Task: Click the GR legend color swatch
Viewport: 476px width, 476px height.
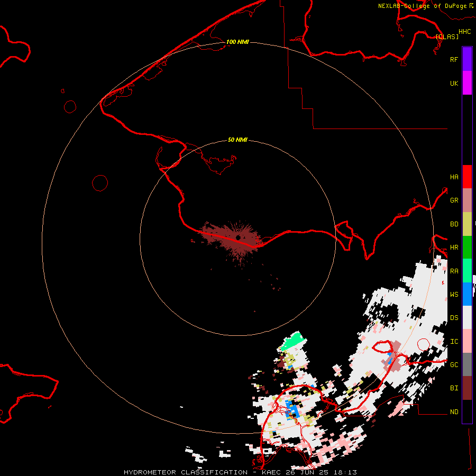Action: pyautogui.click(x=467, y=200)
